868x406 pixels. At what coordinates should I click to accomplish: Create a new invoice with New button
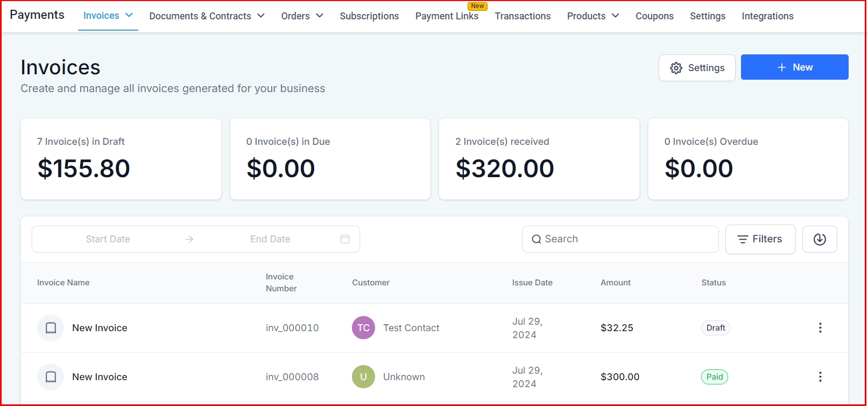794,67
